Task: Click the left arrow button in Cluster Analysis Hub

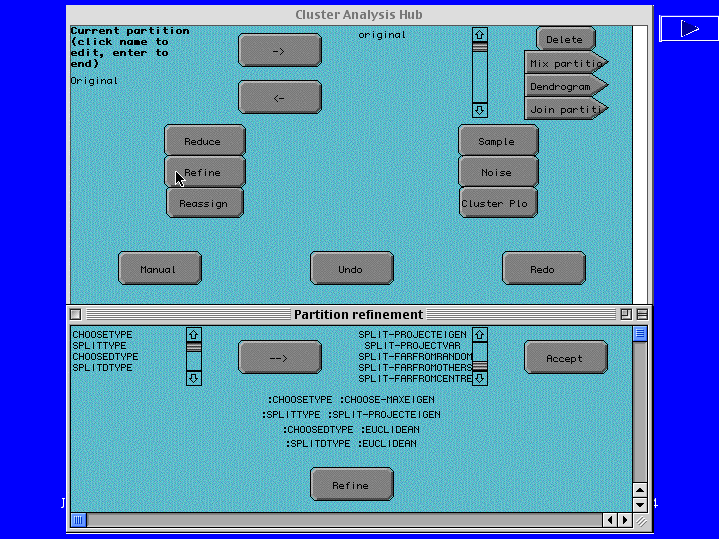Action: (279, 97)
